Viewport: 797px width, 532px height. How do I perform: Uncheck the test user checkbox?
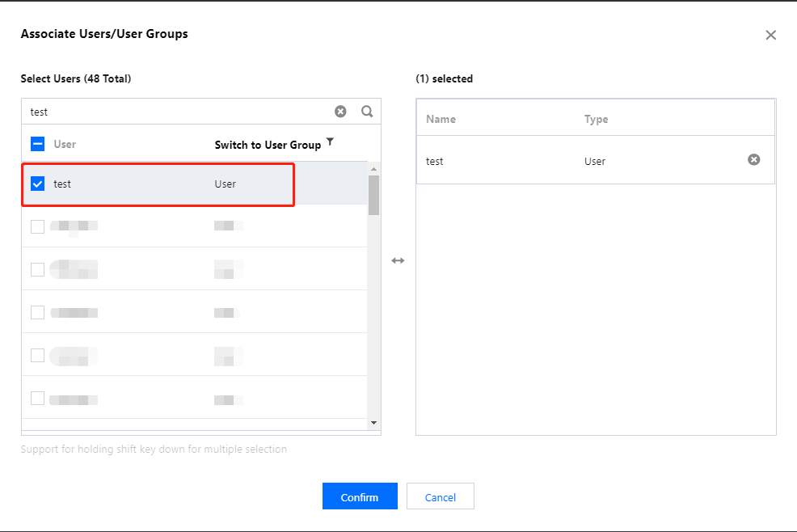38,184
